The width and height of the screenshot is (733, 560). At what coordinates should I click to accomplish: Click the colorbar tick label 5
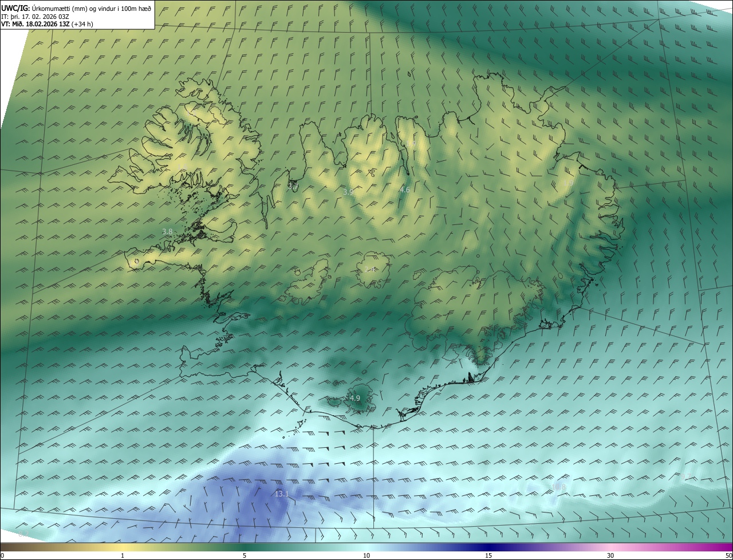[x=245, y=555]
